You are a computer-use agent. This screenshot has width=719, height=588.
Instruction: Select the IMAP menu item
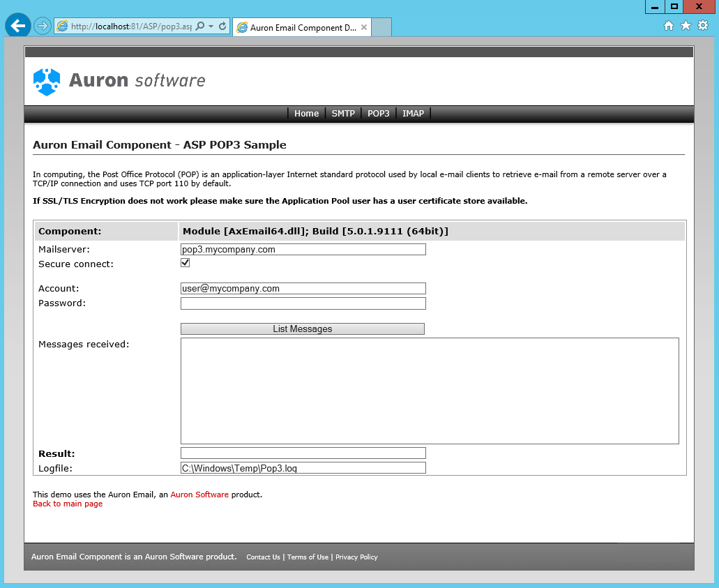pos(413,114)
